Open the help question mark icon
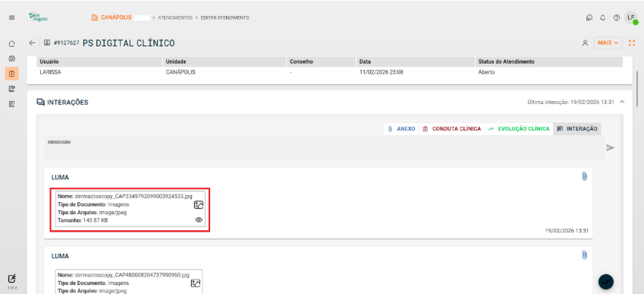The image size is (644, 294). 616,17
